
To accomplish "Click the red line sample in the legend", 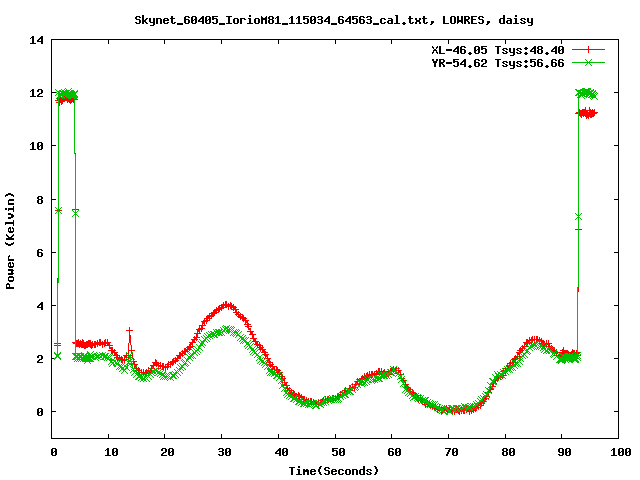I will pyautogui.click(x=588, y=50).
